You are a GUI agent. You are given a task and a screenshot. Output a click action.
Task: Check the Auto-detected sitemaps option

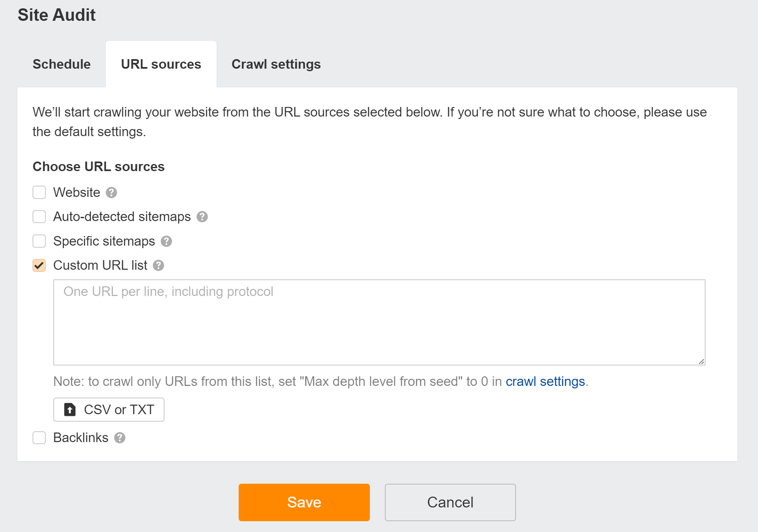coord(39,217)
